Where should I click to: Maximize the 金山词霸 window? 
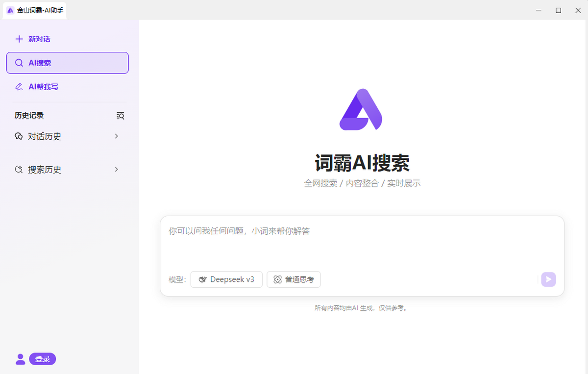pyautogui.click(x=558, y=10)
